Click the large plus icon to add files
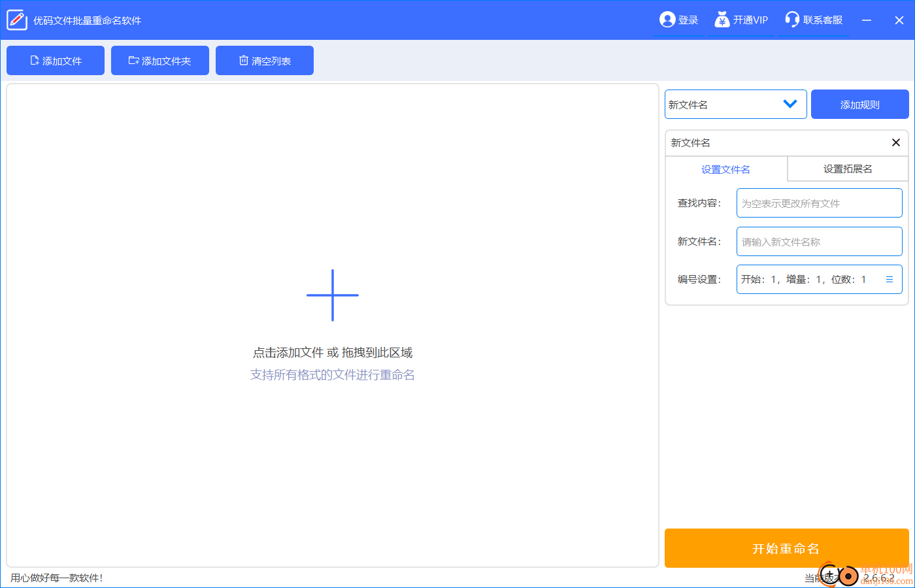The width and height of the screenshot is (915, 588). pyautogui.click(x=333, y=295)
